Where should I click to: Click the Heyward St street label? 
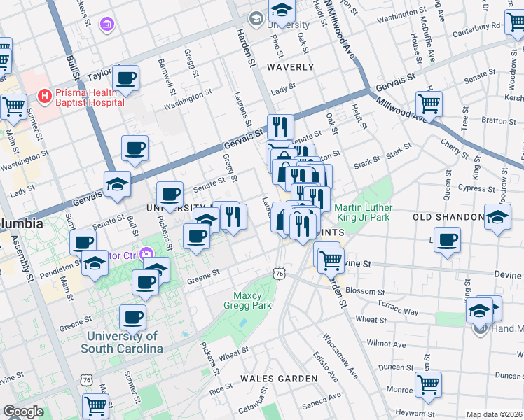point(415,413)
